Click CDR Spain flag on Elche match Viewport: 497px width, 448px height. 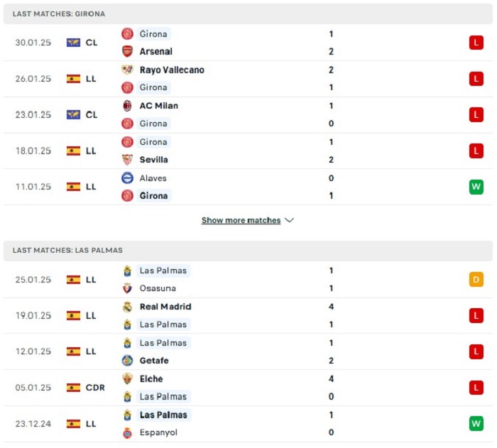point(73,388)
